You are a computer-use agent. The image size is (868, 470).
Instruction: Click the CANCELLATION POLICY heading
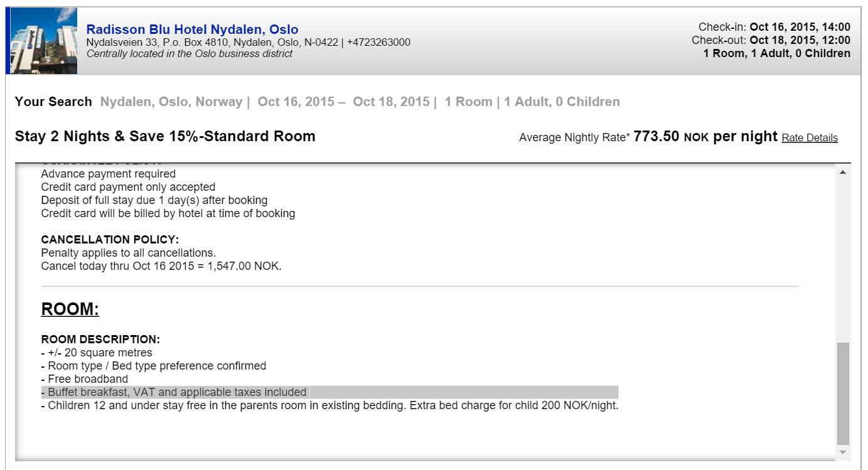(x=110, y=240)
